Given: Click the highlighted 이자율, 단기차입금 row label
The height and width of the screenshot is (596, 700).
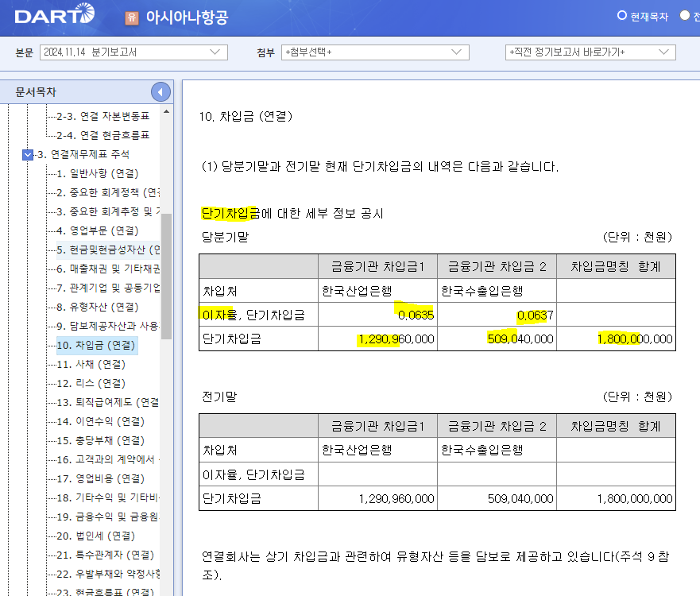Looking at the screenshot, I should click(253, 315).
